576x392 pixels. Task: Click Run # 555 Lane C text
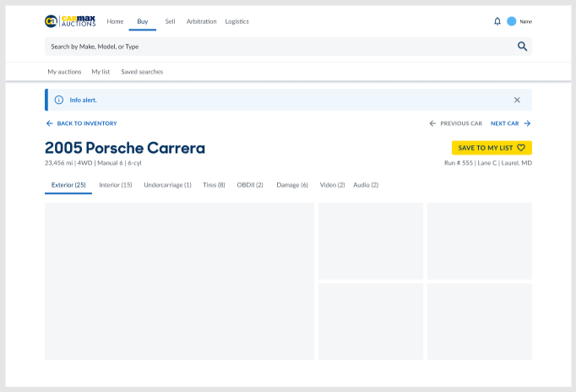click(x=488, y=163)
